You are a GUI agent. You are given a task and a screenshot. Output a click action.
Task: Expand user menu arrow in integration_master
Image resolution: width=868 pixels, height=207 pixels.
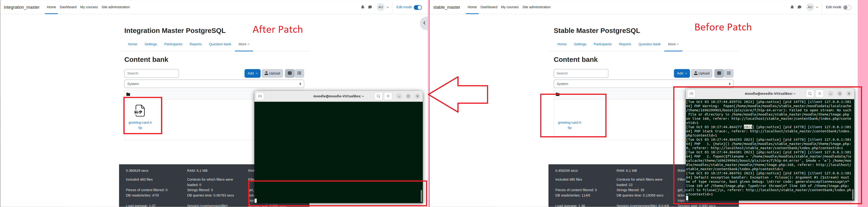click(387, 7)
